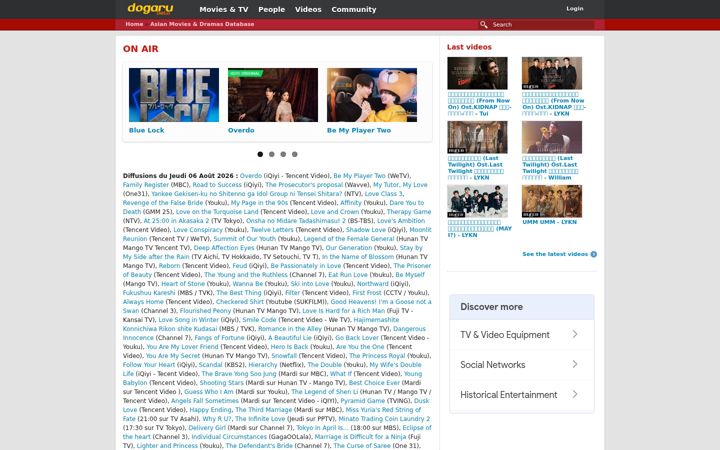Click the UMM UMM - LYKN video title
The image size is (720, 450).
pyautogui.click(x=549, y=222)
